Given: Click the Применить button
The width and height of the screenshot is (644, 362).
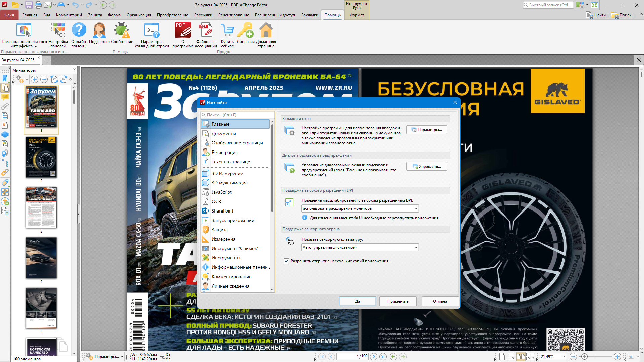Looking at the screenshot, I should click(398, 301).
